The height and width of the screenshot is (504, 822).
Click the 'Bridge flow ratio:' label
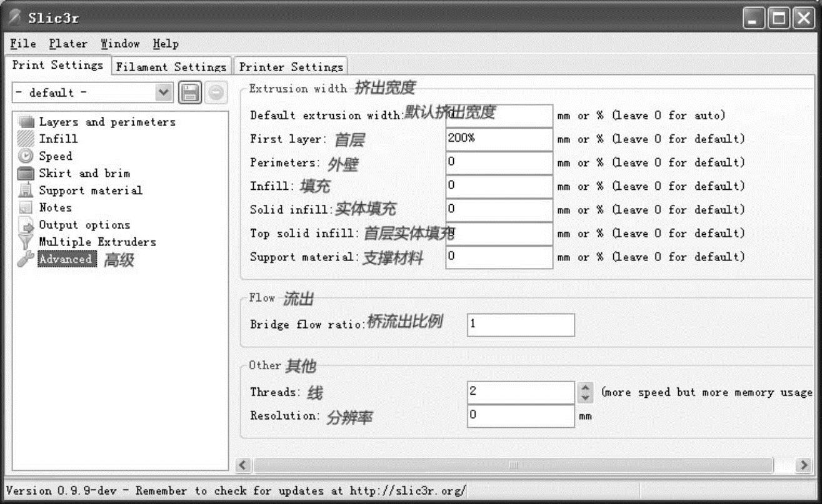click(x=308, y=325)
